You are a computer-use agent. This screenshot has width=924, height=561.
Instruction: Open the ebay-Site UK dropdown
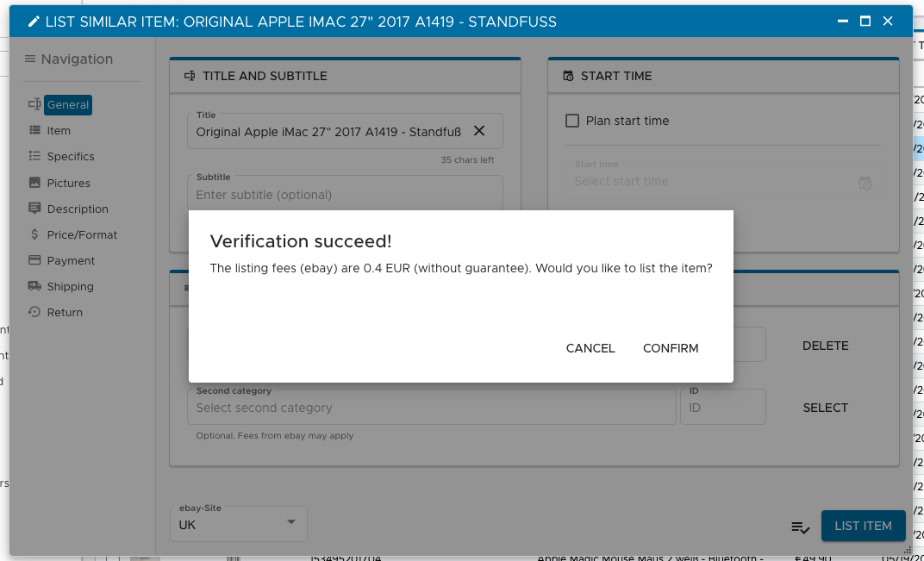239,524
